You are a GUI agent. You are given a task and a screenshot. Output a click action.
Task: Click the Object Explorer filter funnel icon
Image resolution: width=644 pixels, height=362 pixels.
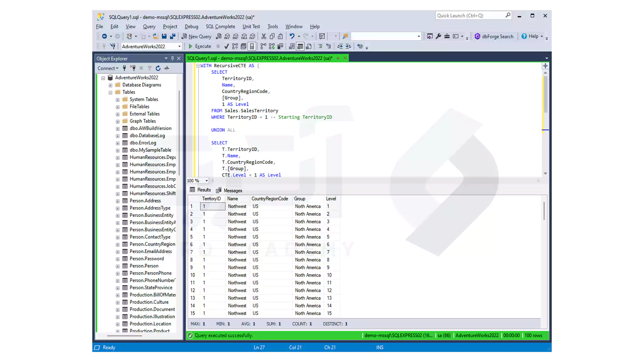(x=150, y=68)
